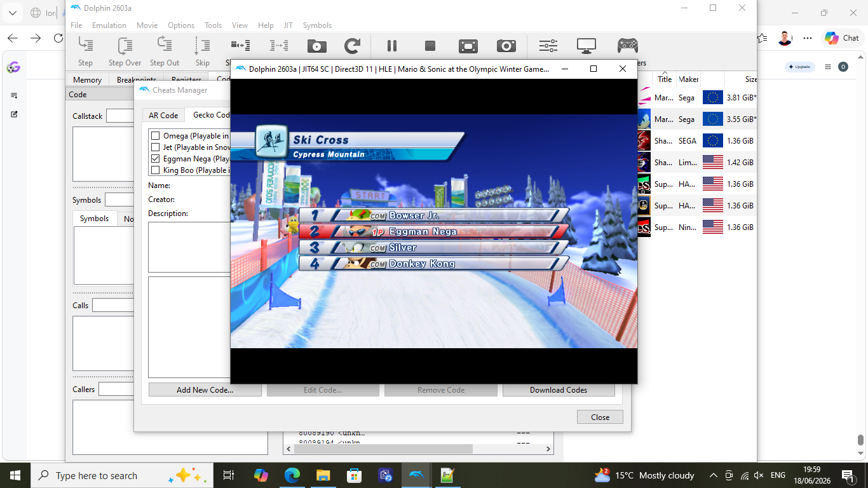Open the Options menu
868x488 pixels.
181,25
